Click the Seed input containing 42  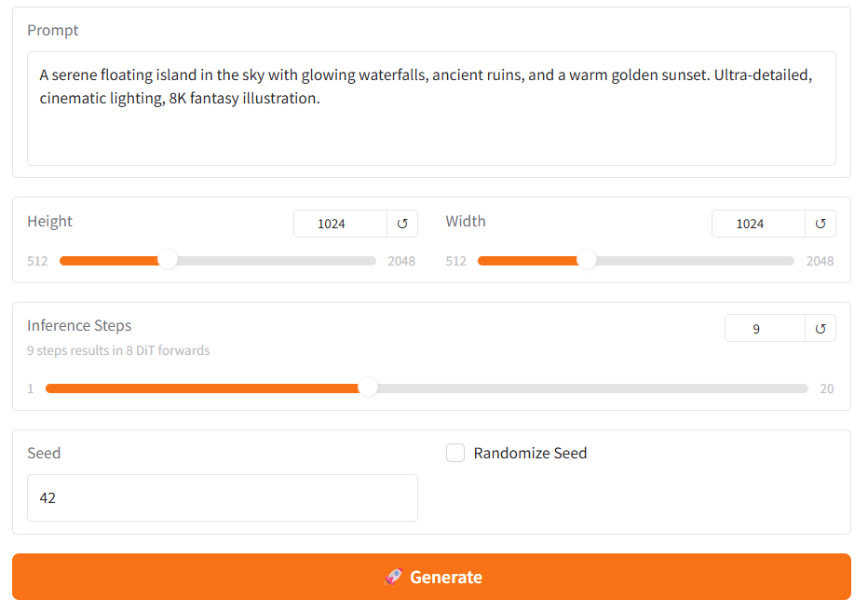222,498
